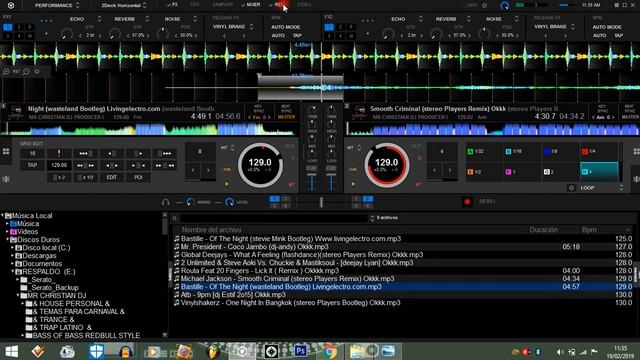This screenshot has width=640, height=360.
Task: Switch to the SAMPLER panel tab
Action: pyautogui.click(x=222, y=4)
